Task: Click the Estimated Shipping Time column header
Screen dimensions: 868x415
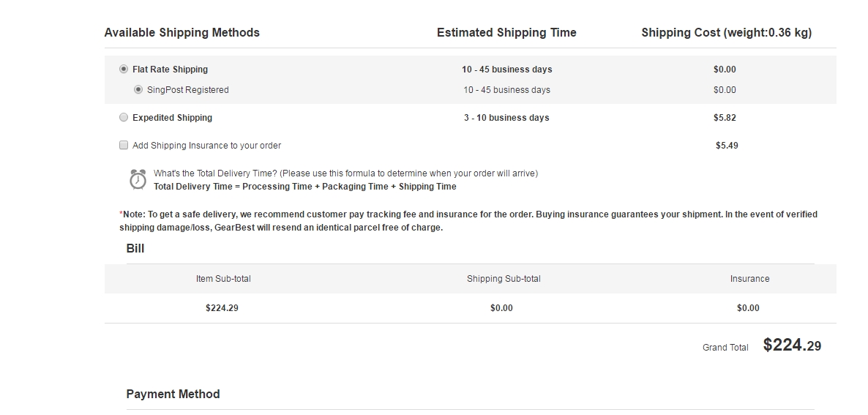Action: pyautogui.click(x=506, y=33)
